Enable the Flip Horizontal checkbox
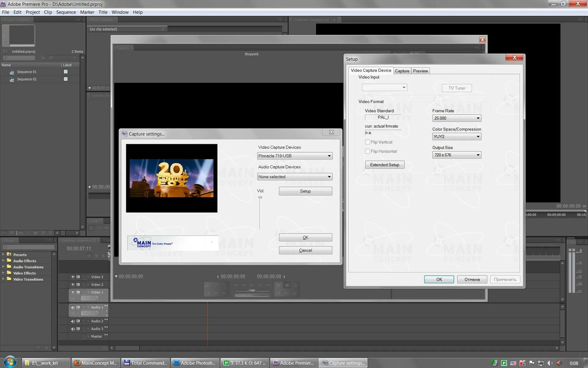588x368 pixels. coord(367,151)
